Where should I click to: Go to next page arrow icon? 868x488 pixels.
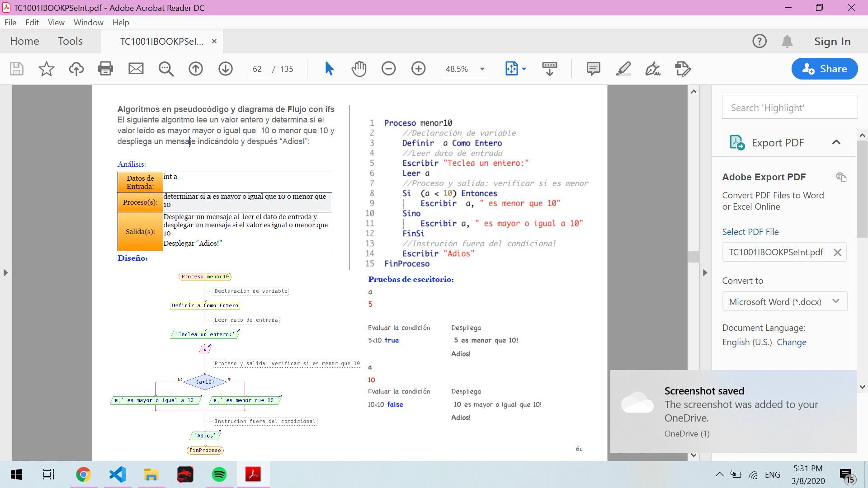tap(226, 69)
